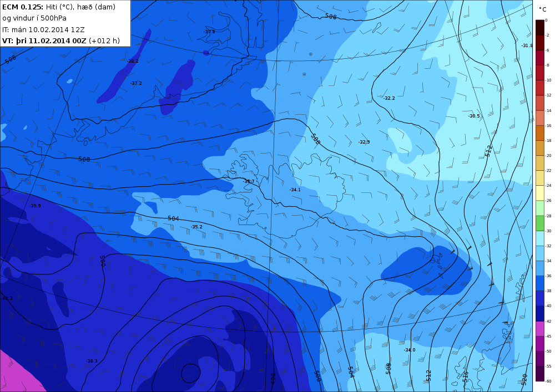Click the 0 tick label on the legend
The width and height of the screenshot is (555, 392).
547,21
